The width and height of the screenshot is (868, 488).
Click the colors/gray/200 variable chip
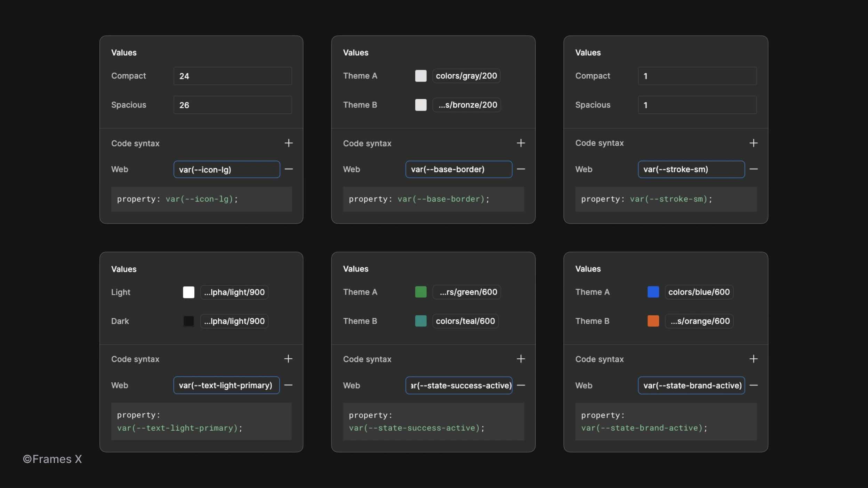[x=466, y=76]
